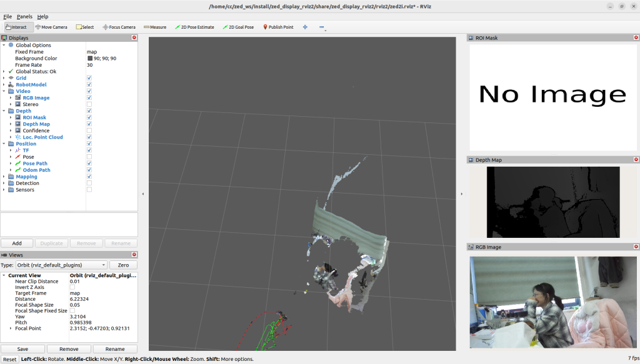The height and width of the screenshot is (364, 640).
Task: Click the RGB Image camera preview
Action: click(553, 302)
